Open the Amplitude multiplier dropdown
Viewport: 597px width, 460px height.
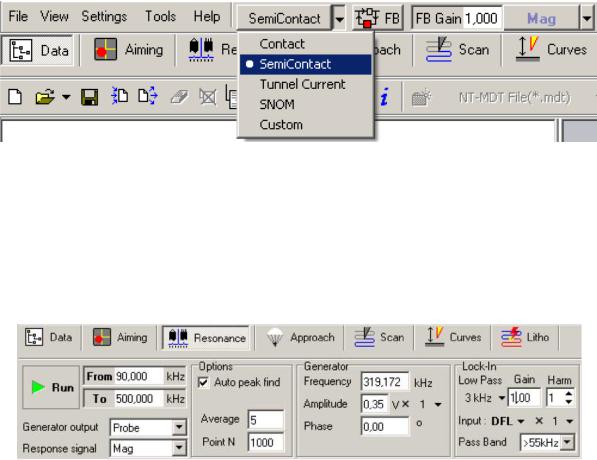click(438, 404)
